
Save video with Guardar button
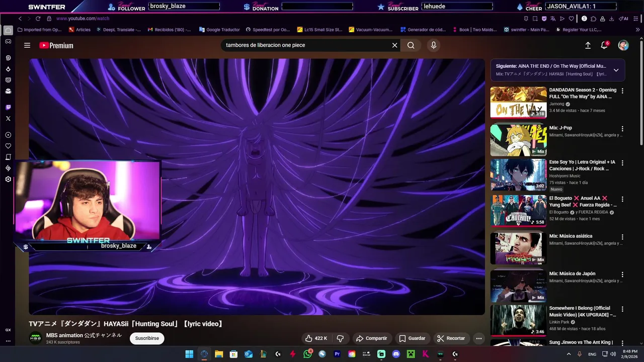coord(412,338)
